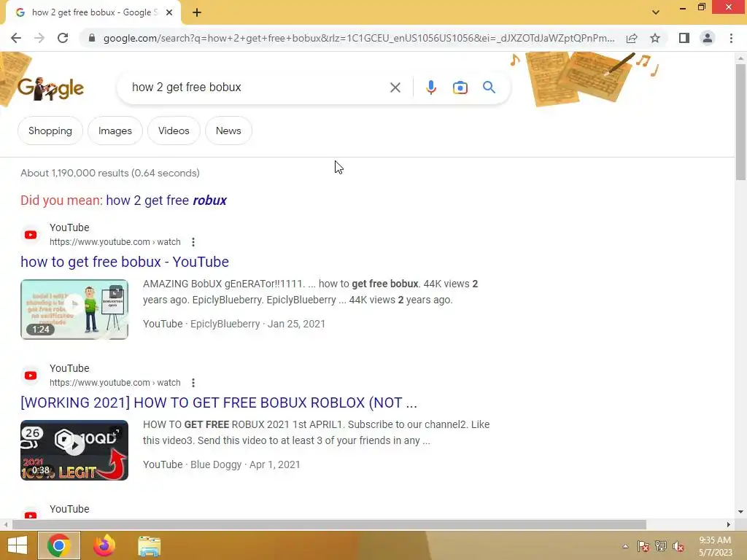View site information via the lock icon
747x560 pixels.
click(x=92, y=38)
